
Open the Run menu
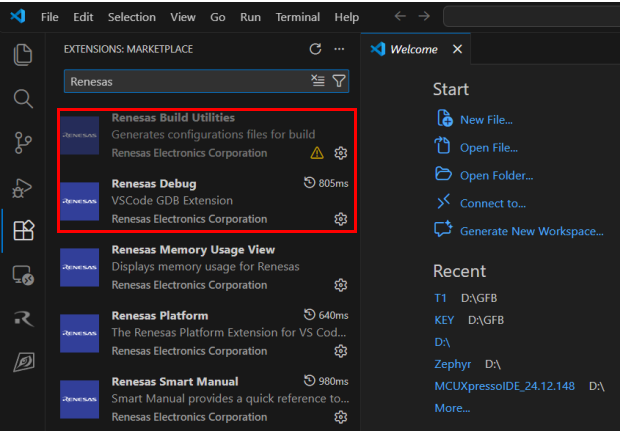coord(250,17)
